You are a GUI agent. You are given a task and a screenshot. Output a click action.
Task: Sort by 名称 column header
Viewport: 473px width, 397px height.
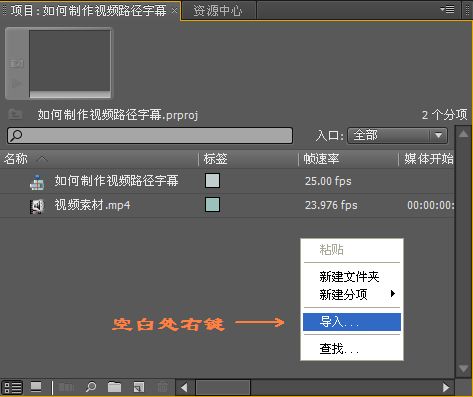click(x=16, y=159)
